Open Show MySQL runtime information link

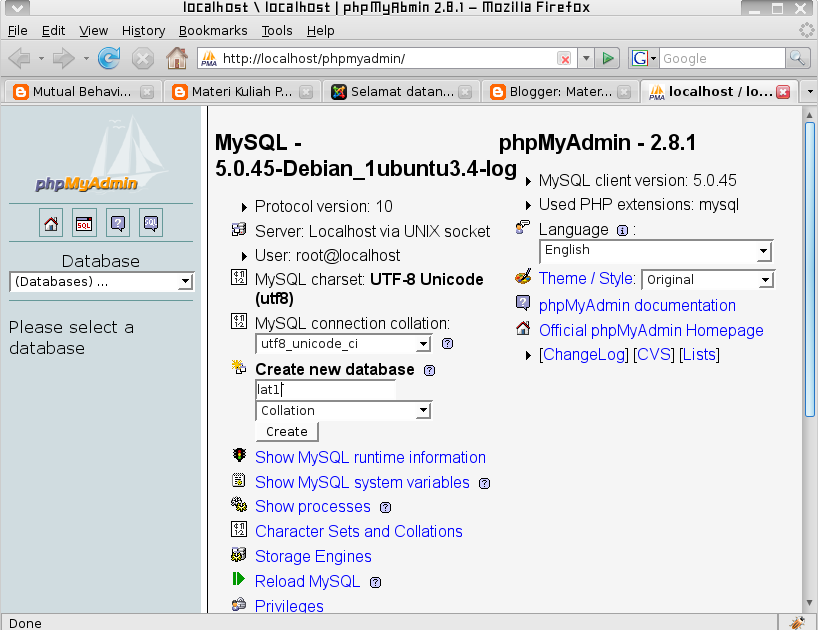pos(370,457)
